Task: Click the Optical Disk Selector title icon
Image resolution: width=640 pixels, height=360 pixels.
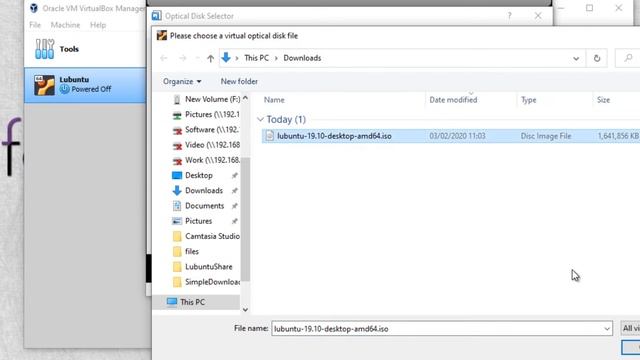Action: [156, 16]
